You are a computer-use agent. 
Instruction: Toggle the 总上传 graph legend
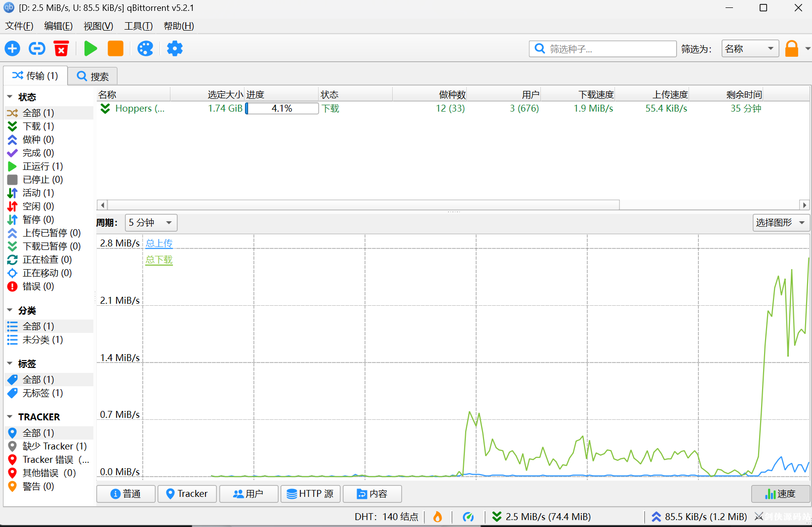(x=159, y=243)
